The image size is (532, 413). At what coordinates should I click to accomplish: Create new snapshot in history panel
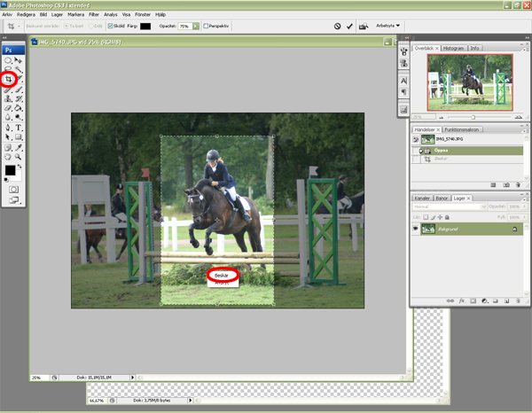point(506,185)
